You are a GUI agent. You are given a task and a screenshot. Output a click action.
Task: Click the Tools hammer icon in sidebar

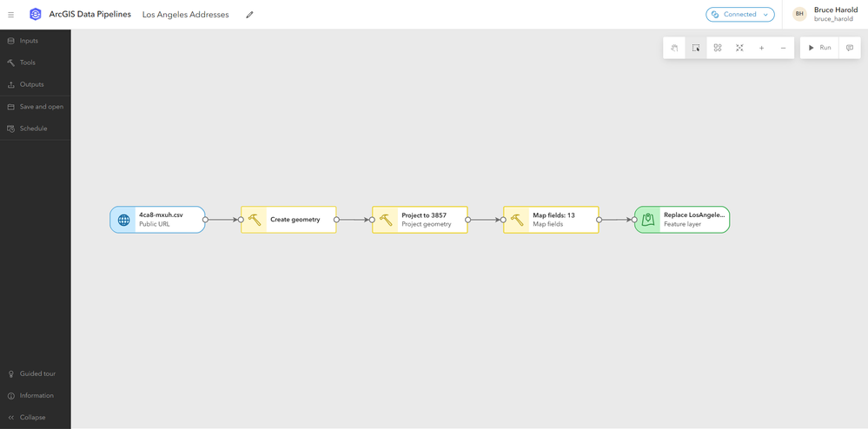pos(10,63)
